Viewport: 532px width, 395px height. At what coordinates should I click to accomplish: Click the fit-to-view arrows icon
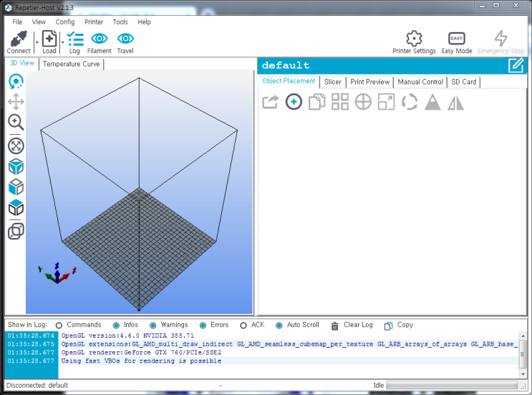click(16, 146)
